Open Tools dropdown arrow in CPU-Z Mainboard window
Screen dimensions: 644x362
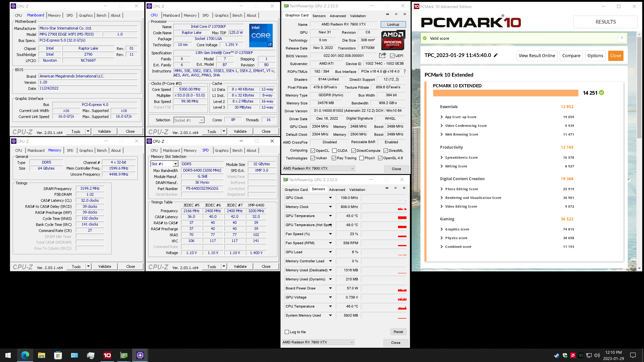click(88, 131)
